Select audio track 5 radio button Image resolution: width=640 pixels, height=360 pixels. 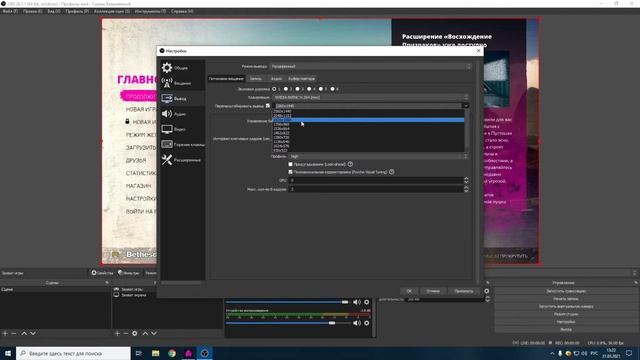pyautogui.click(x=321, y=89)
